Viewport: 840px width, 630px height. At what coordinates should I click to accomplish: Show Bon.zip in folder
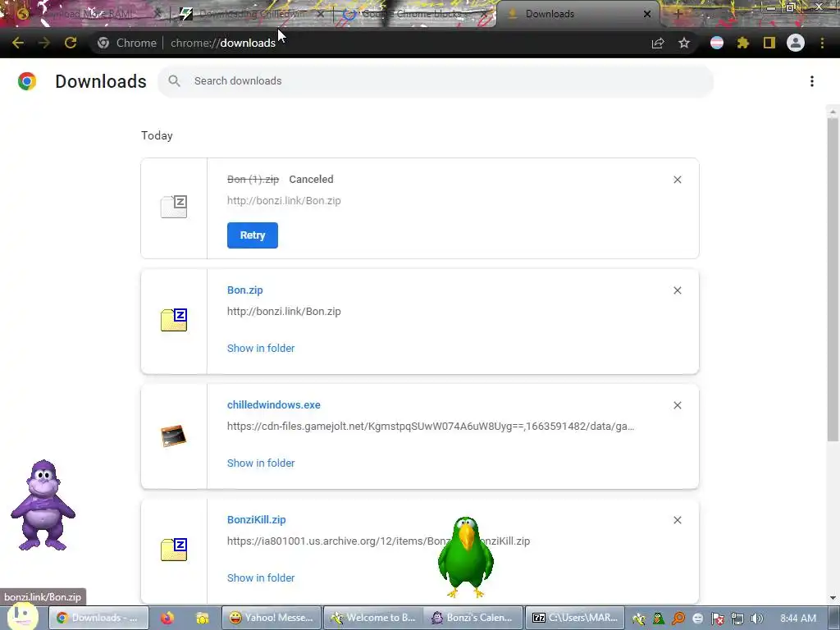(261, 348)
